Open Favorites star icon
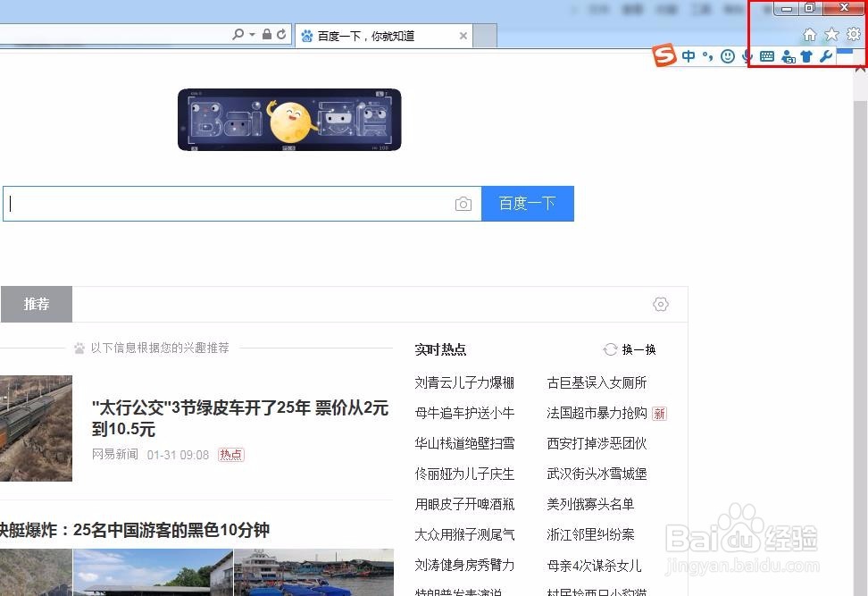The width and height of the screenshot is (868, 596). (831, 35)
